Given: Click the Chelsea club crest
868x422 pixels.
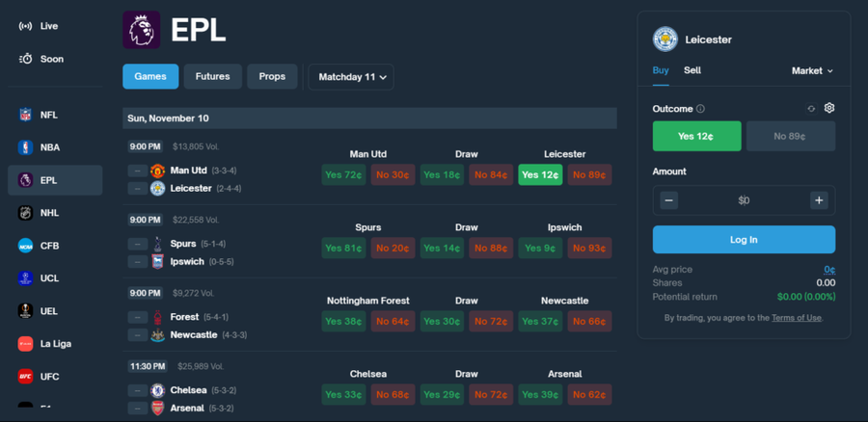Looking at the screenshot, I should pyautogui.click(x=158, y=390).
